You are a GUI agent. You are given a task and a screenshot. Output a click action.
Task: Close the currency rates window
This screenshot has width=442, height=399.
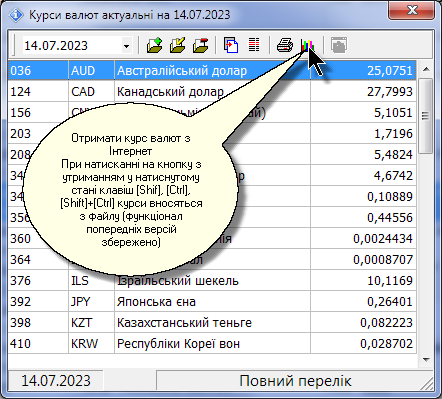[412, 10]
